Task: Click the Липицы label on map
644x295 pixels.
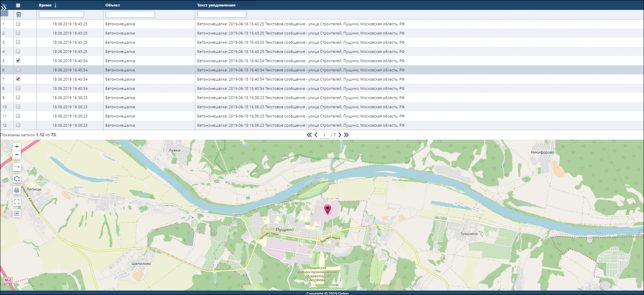Action: tap(34, 189)
